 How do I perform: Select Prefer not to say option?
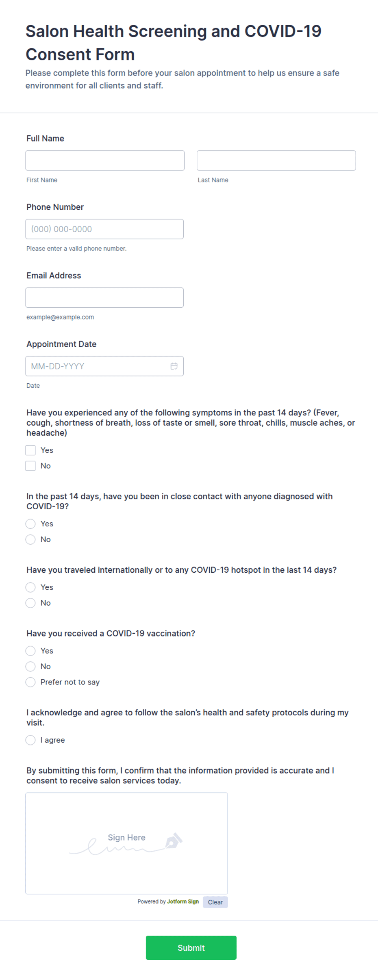30,682
